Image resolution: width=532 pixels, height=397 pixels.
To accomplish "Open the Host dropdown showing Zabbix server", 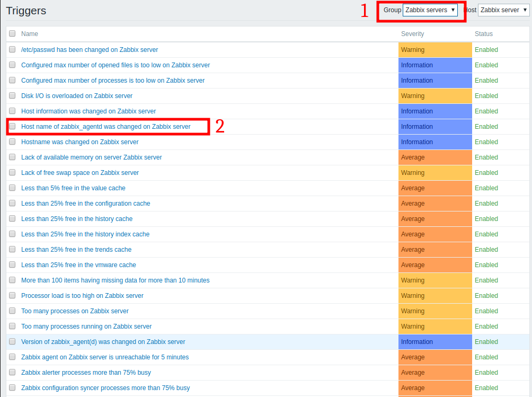I will [x=503, y=10].
